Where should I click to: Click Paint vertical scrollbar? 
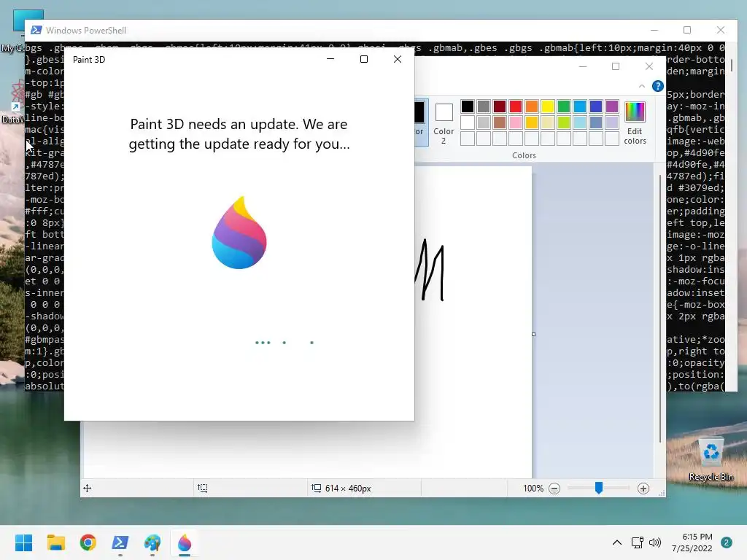(x=660, y=308)
